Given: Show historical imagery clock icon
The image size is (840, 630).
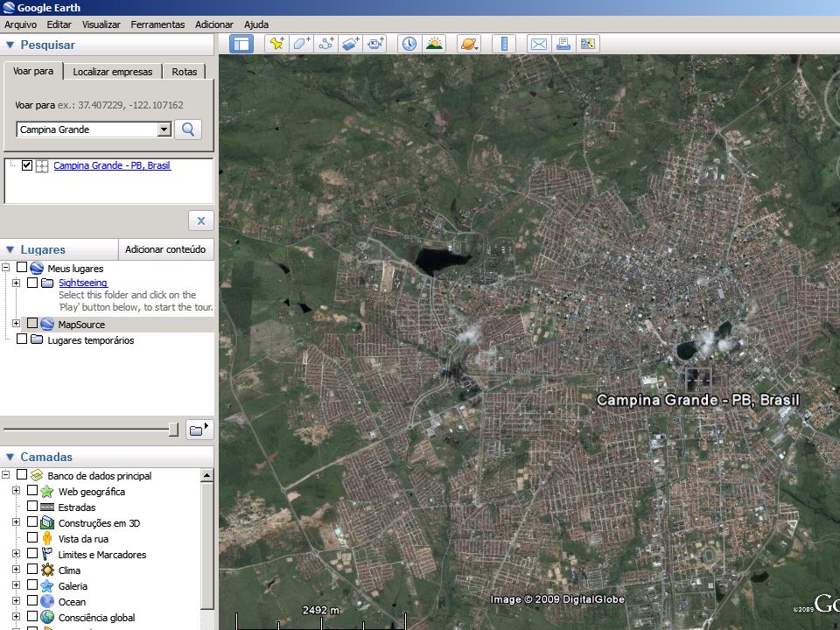Looking at the screenshot, I should 409,44.
